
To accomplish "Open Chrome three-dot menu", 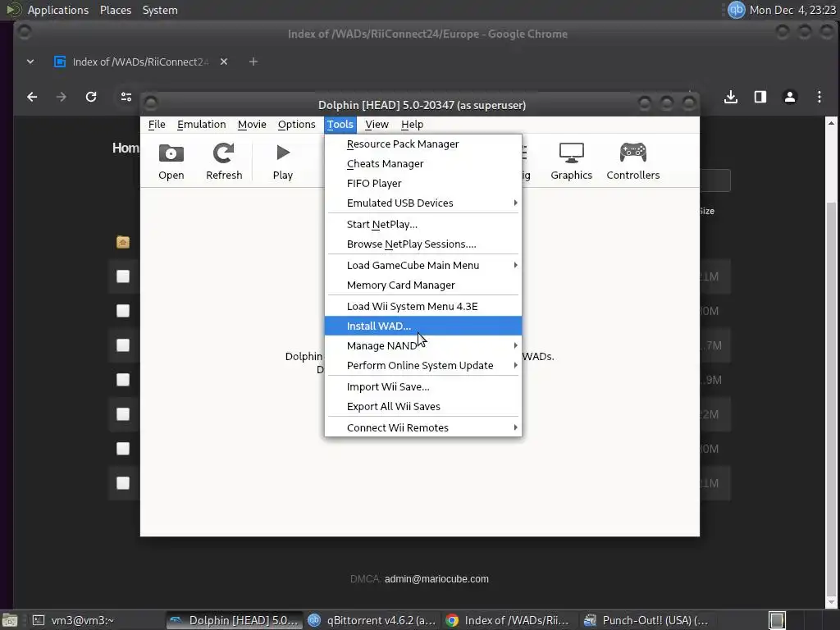I will pyautogui.click(x=819, y=97).
